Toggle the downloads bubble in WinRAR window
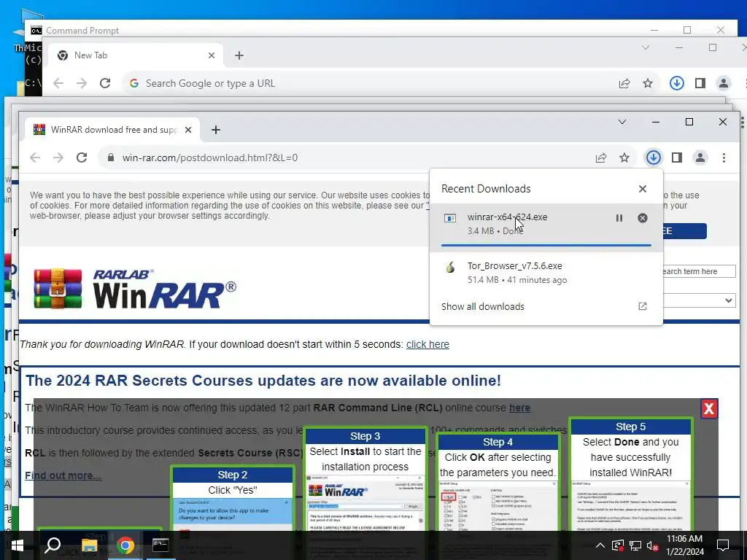This screenshot has height=560, width=747. tap(653, 157)
